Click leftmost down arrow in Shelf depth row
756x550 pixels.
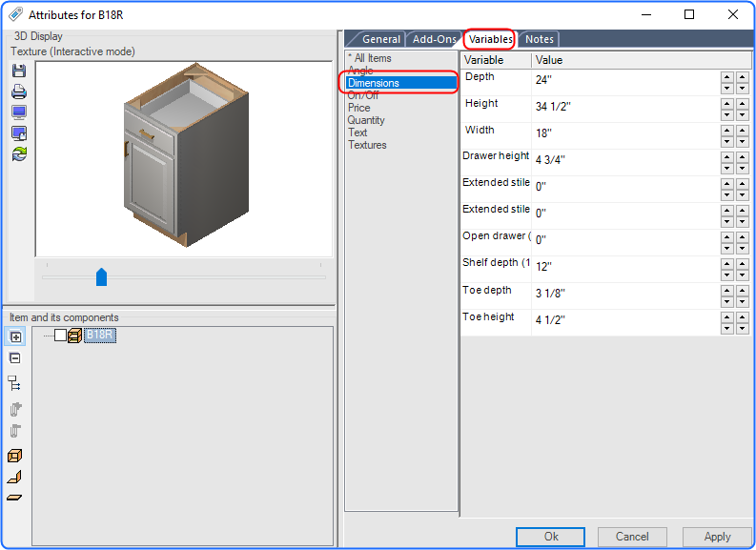coord(727,275)
